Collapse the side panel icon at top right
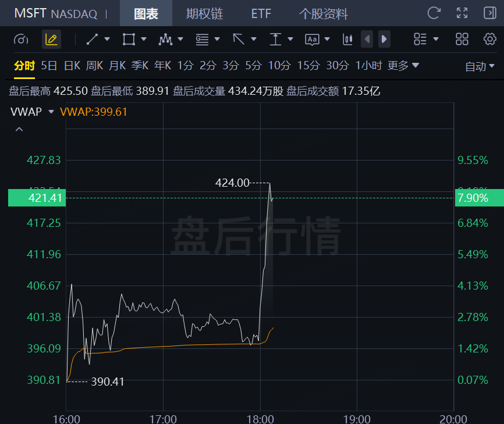Screen dimensions: 504x424 click(x=490, y=13)
